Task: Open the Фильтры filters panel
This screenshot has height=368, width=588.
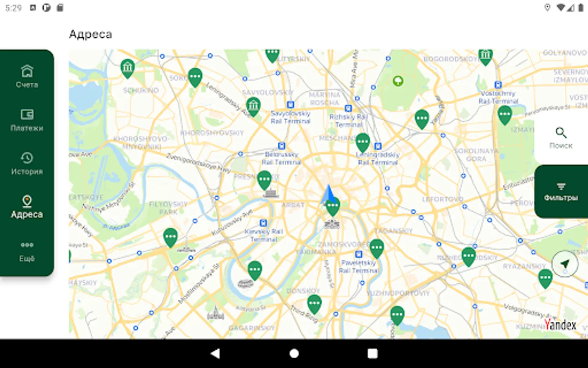Action: pos(561,191)
